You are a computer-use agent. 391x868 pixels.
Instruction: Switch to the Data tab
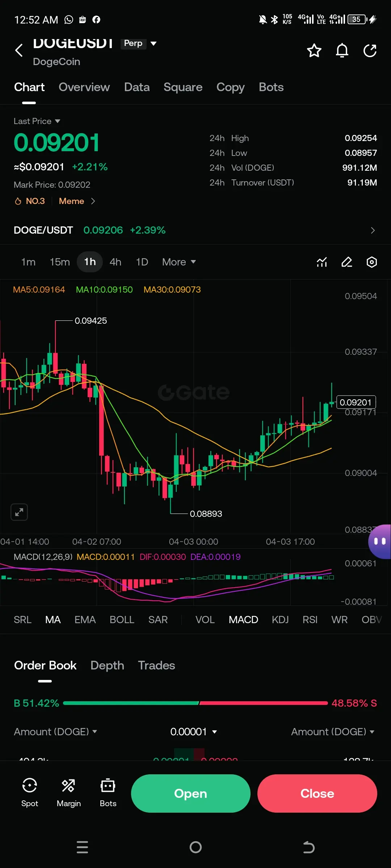coord(137,87)
